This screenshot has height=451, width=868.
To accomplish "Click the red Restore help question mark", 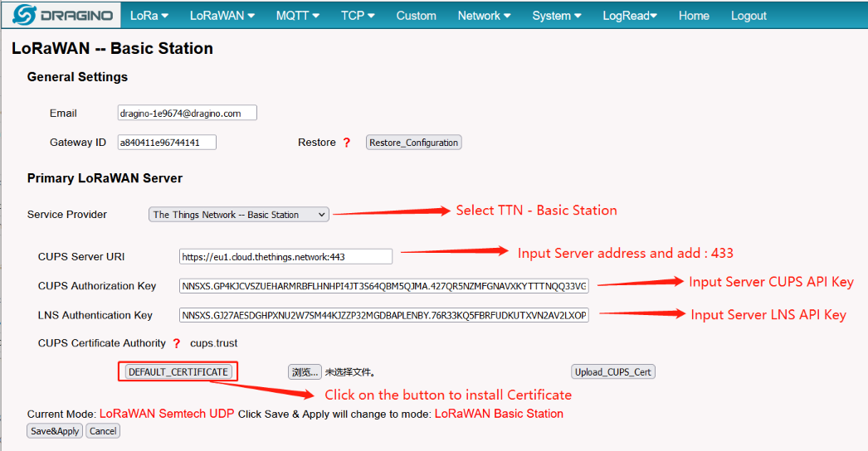I will coord(347,143).
